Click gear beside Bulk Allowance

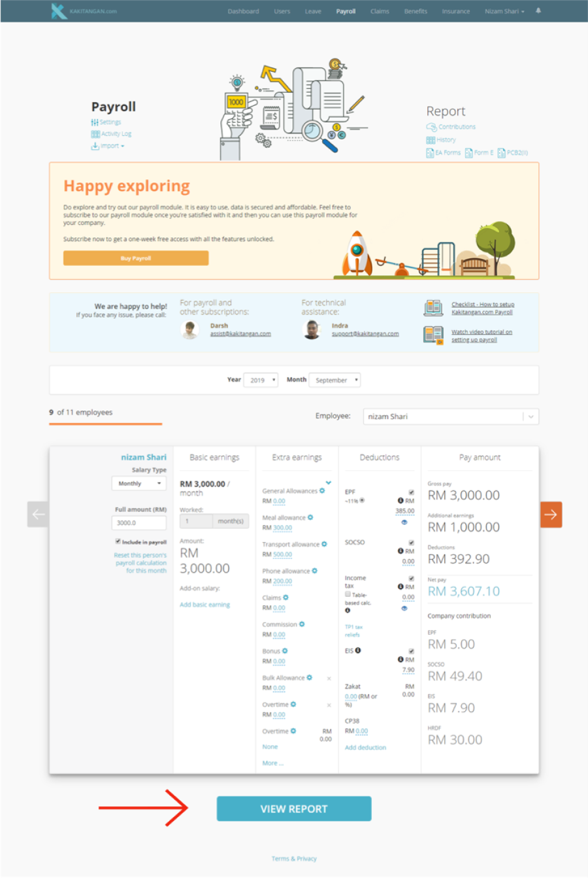[310, 677]
